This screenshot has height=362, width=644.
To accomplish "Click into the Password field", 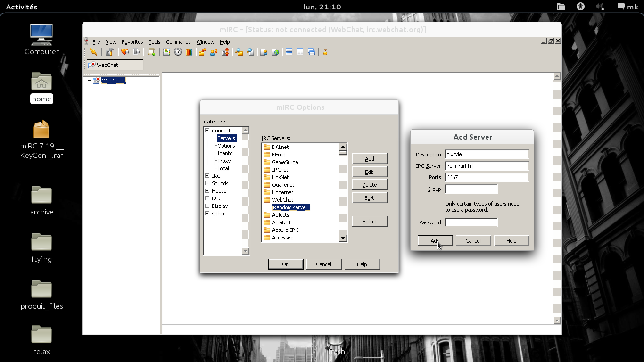I will [x=471, y=222].
